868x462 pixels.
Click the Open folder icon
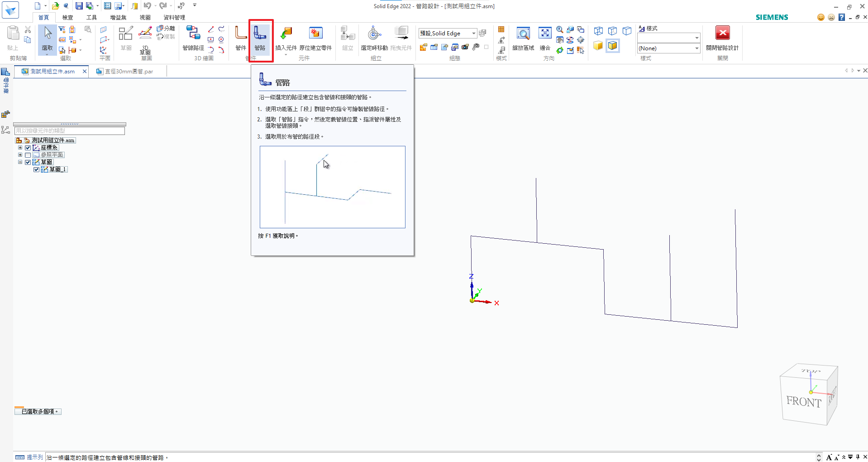click(x=55, y=6)
